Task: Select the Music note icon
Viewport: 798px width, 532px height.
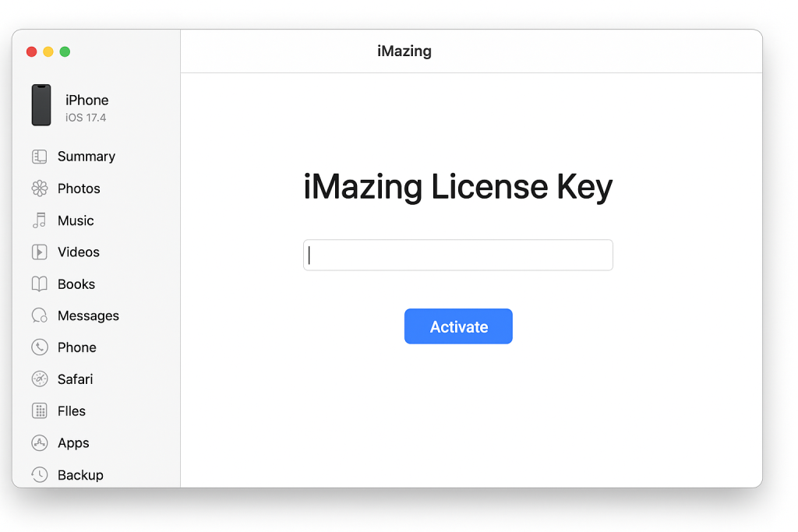Action: click(39, 220)
